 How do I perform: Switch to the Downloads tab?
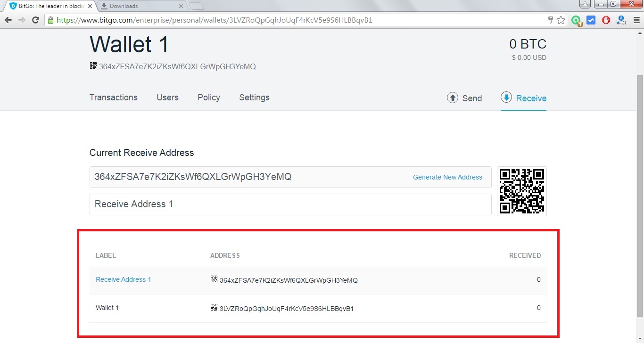(x=141, y=6)
